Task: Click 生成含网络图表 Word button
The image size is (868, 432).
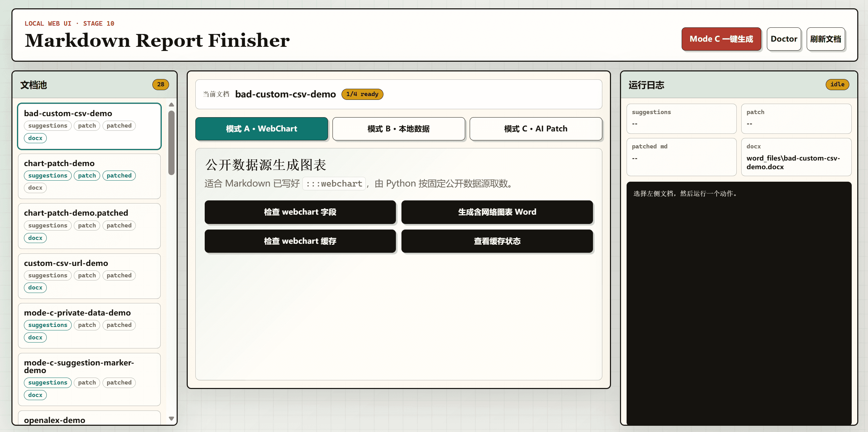Action: point(497,212)
